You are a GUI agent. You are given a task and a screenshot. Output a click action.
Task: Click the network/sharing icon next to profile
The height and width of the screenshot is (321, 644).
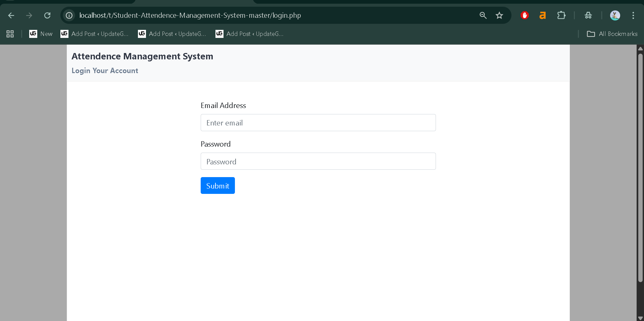tap(588, 15)
